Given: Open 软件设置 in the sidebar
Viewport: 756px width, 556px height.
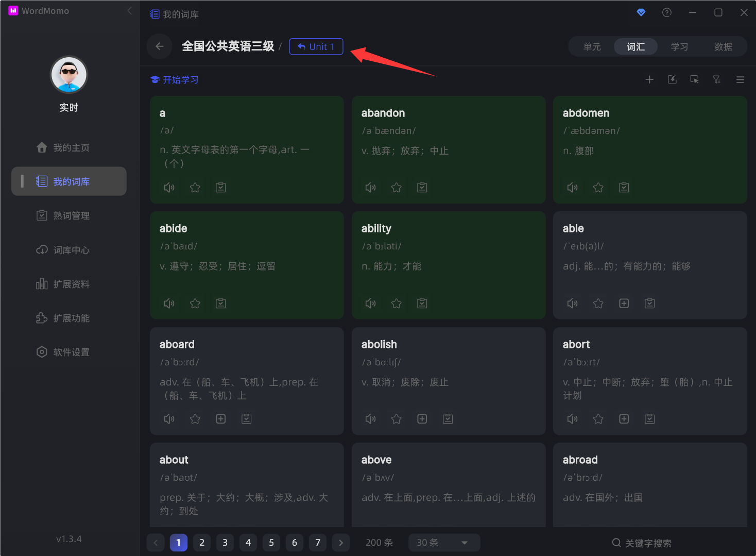Looking at the screenshot, I should point(69,352).
